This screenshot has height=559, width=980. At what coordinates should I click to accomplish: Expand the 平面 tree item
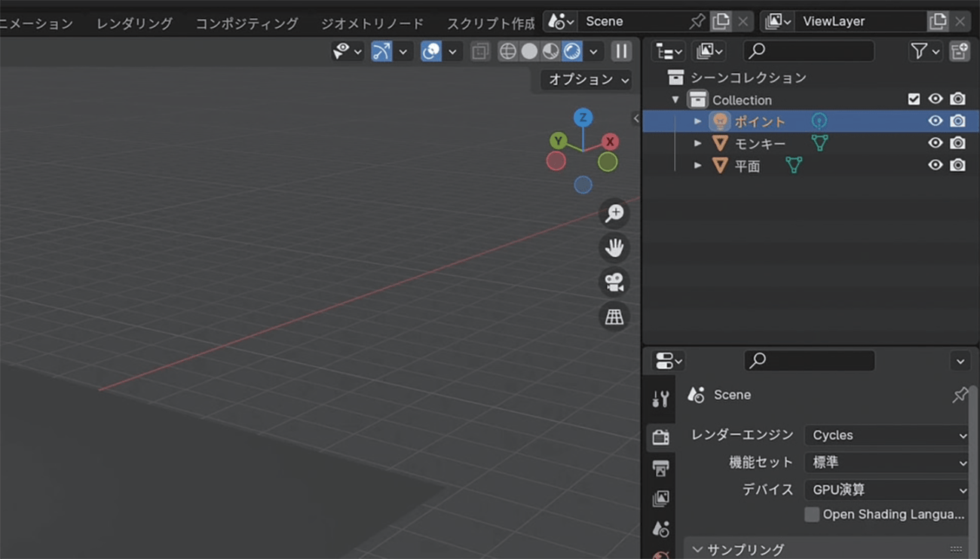click(697, 165)
